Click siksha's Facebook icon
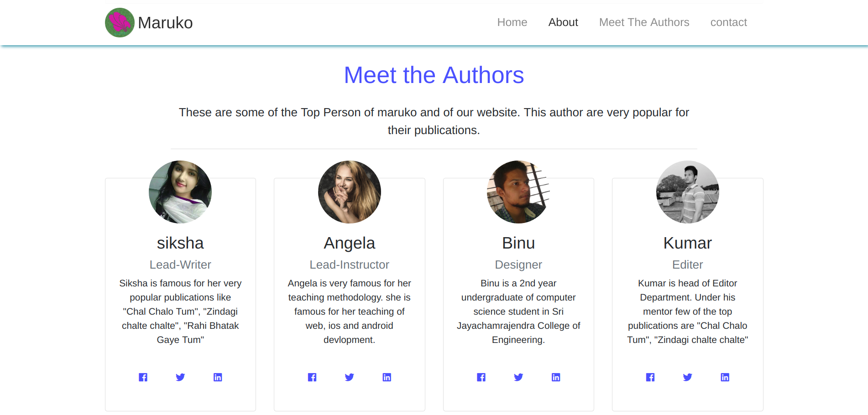Viewport: 868px width, 415px height. (x=143, y=377)
